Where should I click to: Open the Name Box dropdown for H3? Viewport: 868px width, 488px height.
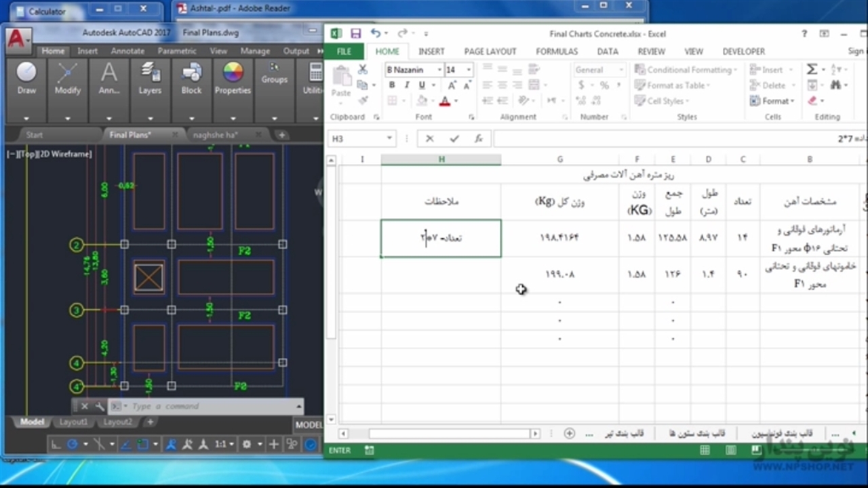click(389, 138)
